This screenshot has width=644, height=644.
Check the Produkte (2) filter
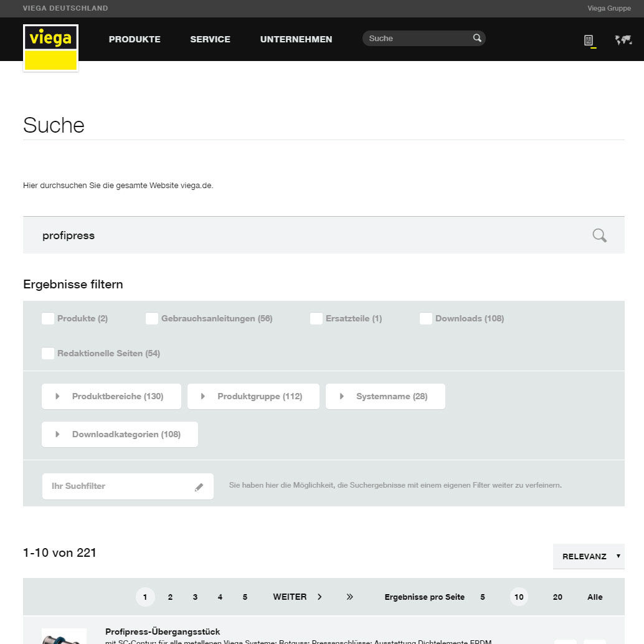(x=48, y=318)
